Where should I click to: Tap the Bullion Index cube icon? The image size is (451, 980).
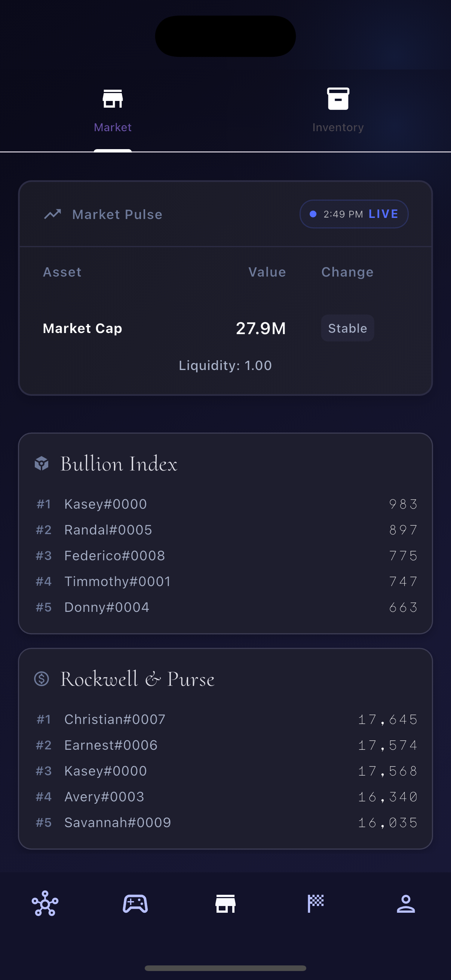[x=42, y=463]
